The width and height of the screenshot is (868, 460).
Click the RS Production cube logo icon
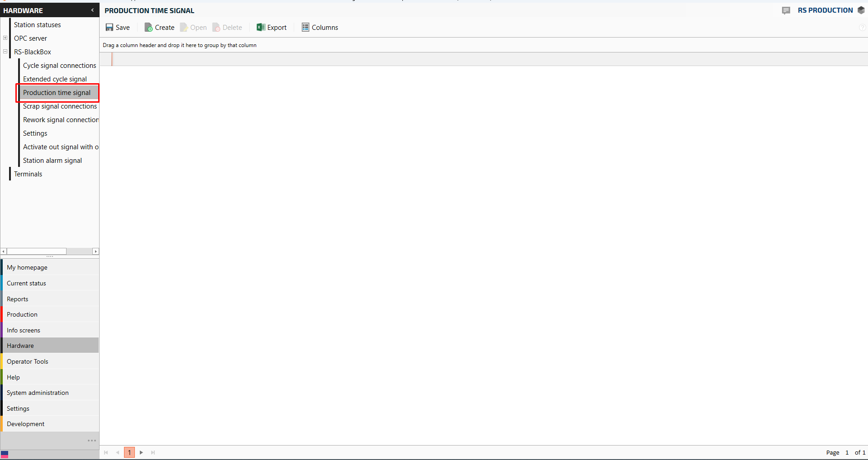click(861, 10)
